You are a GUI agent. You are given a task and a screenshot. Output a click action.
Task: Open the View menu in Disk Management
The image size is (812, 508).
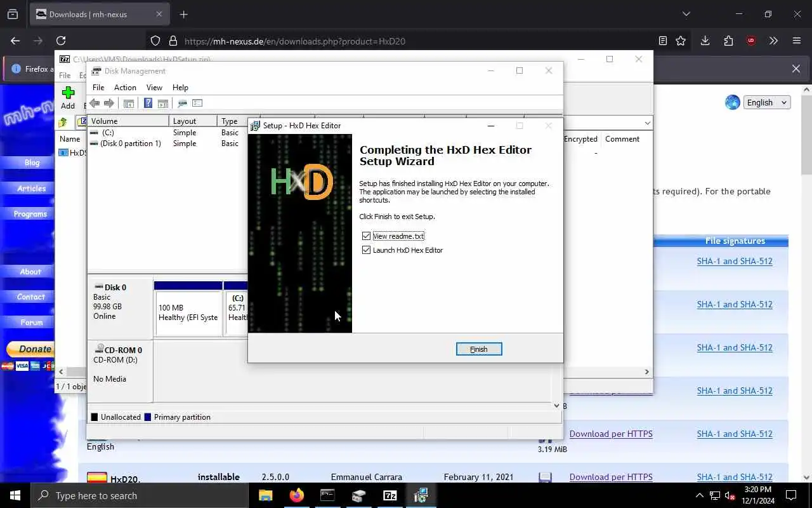tap(154, 88)
